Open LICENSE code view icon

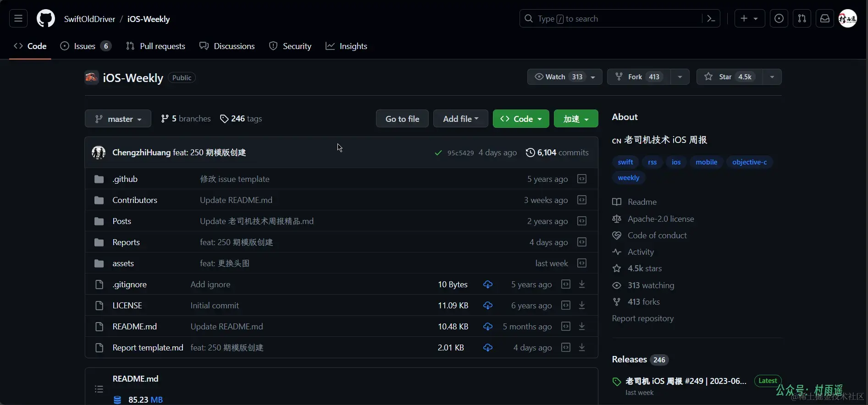pyautogui.click(x=566, y=306)
